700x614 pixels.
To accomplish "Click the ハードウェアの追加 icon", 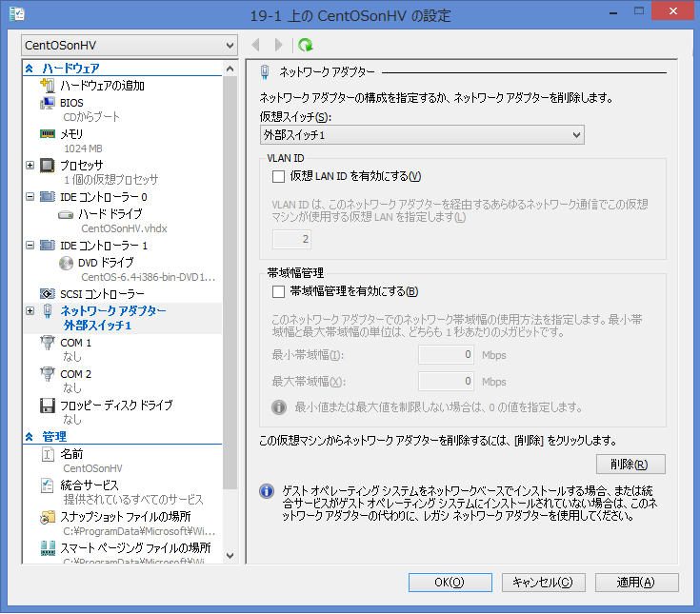I will tap(48, 85).
